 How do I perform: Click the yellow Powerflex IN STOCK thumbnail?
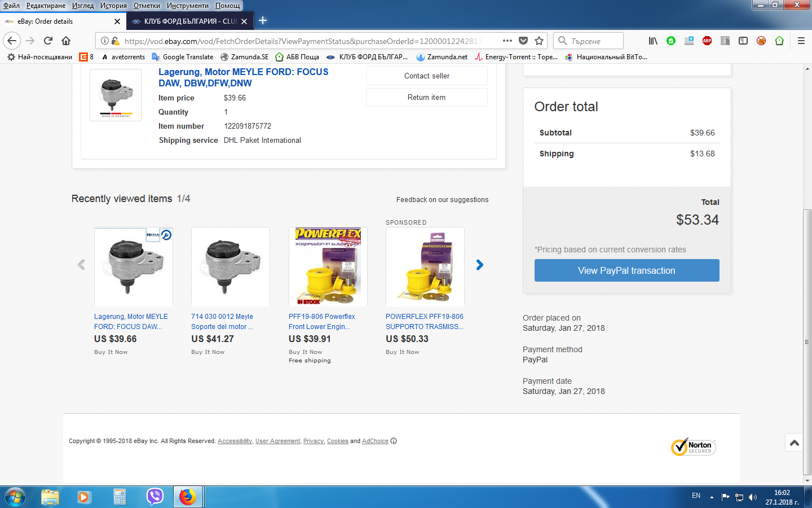(x=328, y=266)
